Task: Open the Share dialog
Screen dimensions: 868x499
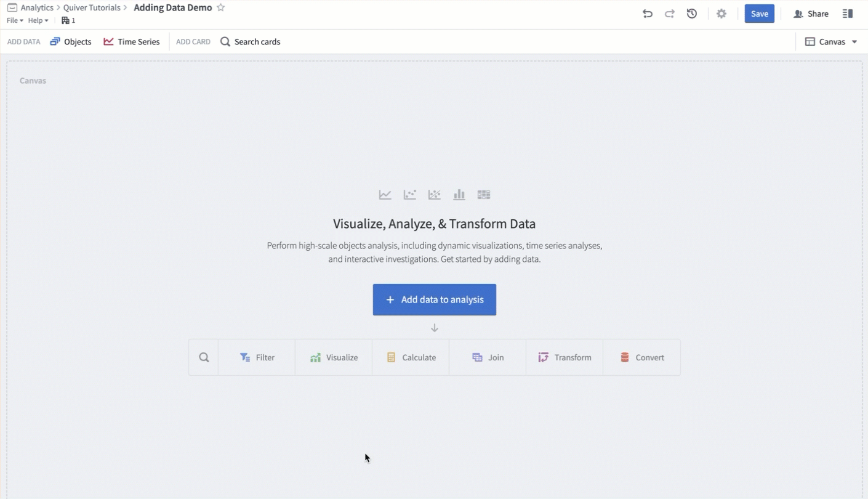Action: click(x=811, y=14)
